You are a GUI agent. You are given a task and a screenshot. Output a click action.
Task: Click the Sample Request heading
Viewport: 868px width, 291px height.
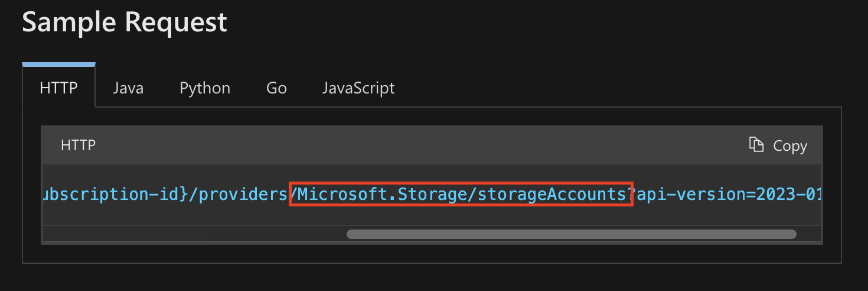click(124, 22)
